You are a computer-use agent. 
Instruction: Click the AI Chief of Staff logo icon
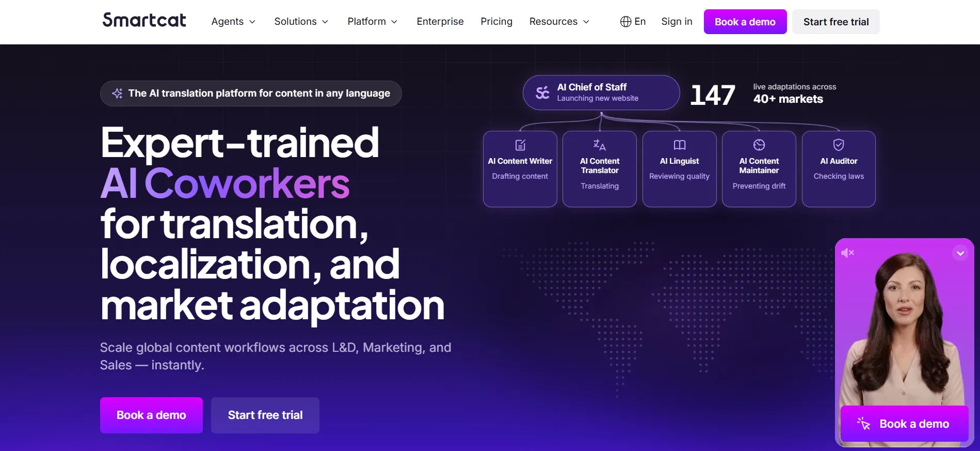click(542, 92)
